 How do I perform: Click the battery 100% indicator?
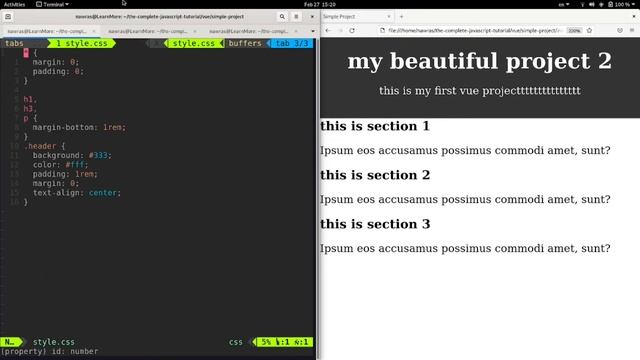click(x=618, y=4)
